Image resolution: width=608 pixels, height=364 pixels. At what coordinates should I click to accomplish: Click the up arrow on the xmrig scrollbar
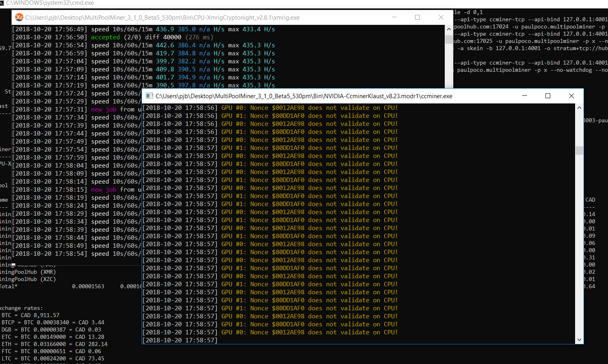coord(449,29)
